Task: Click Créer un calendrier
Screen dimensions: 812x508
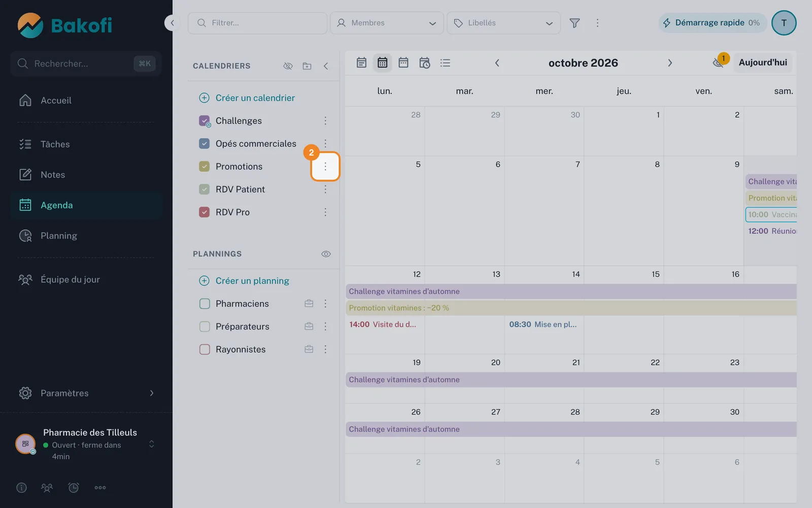Action: click(x=247, y=98)
